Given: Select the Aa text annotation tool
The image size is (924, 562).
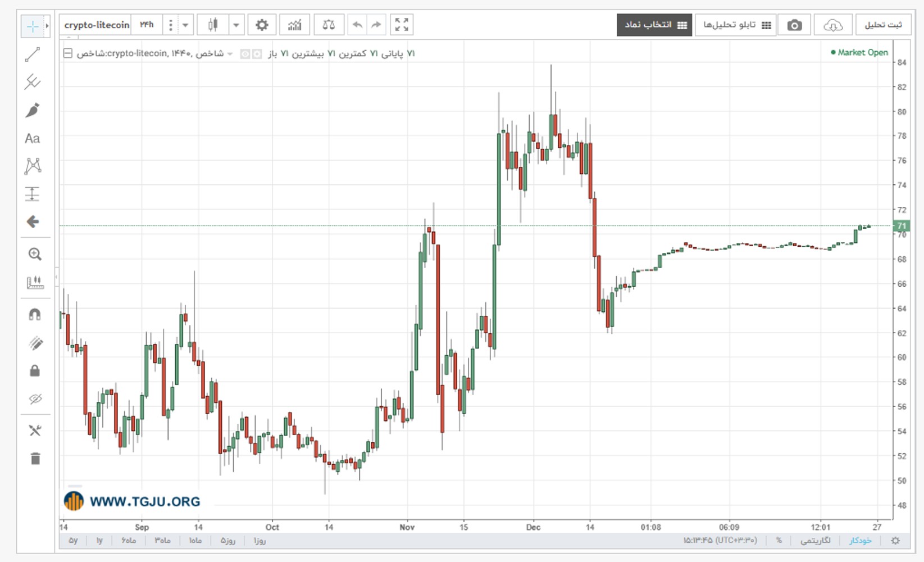Looking at the screenshot, I should tap(33, 138).
